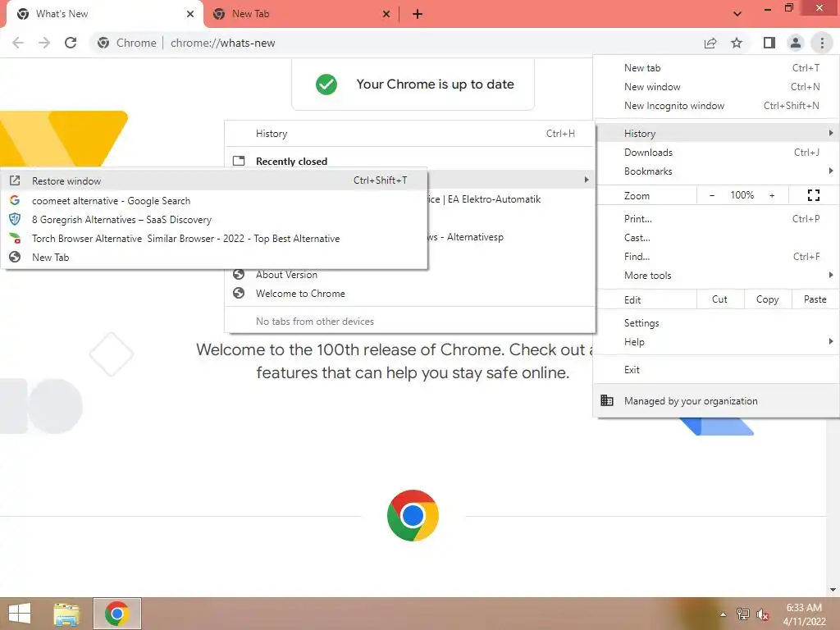
Task: Open coomeet alternative - Google Search
Action: [214, 201]
